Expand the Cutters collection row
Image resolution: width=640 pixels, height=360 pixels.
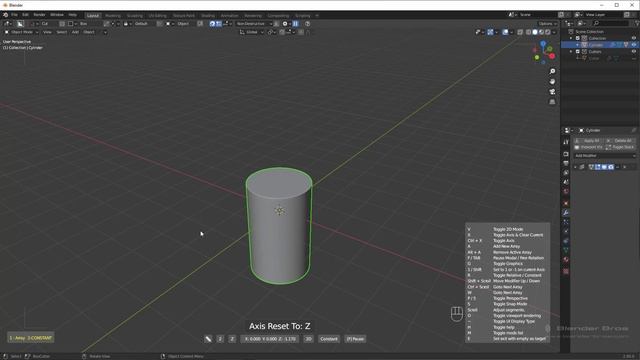pos(571,52)
